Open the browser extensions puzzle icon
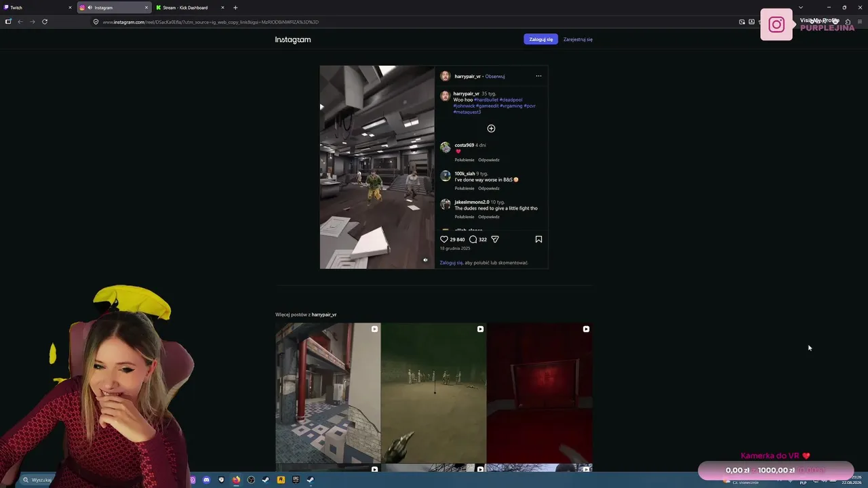 tap(848, 22)
